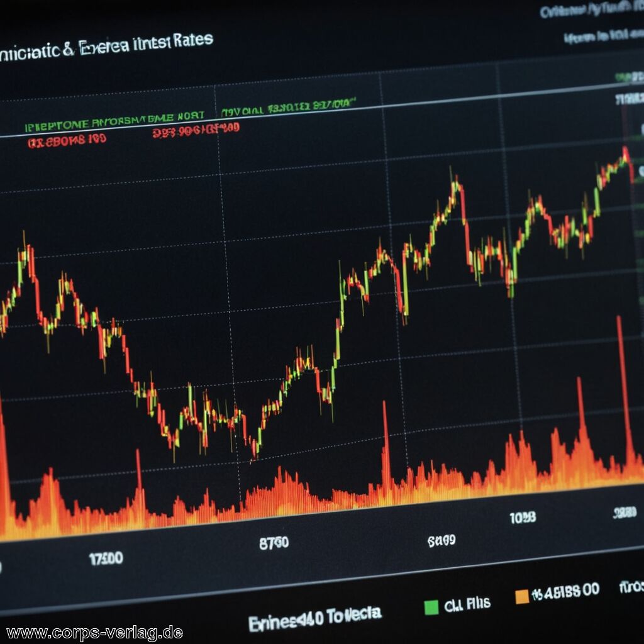Screen dimensions: 644x644
Task: Open the top-right header text on the first line
Action: tap(591, 11)
